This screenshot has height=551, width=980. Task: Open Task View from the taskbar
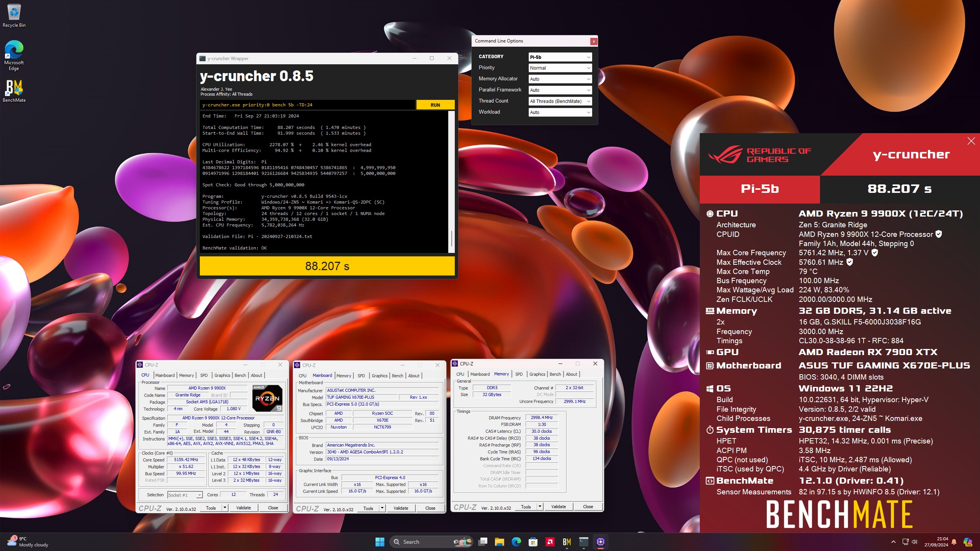[483, 542]
